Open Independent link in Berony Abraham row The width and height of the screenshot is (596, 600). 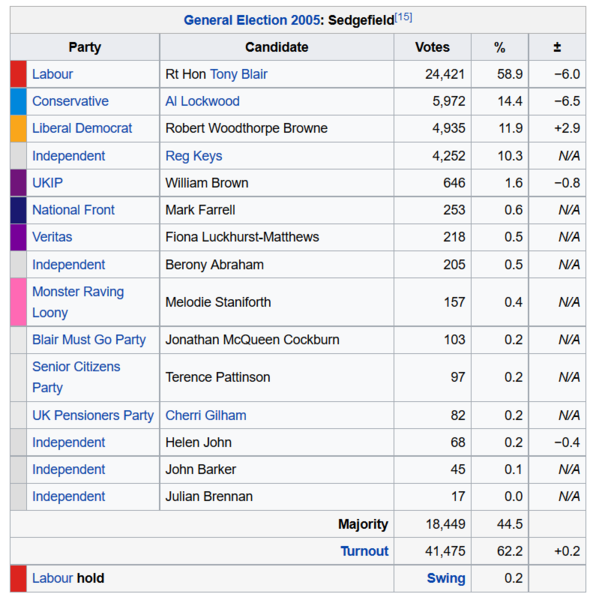(68, 265)
